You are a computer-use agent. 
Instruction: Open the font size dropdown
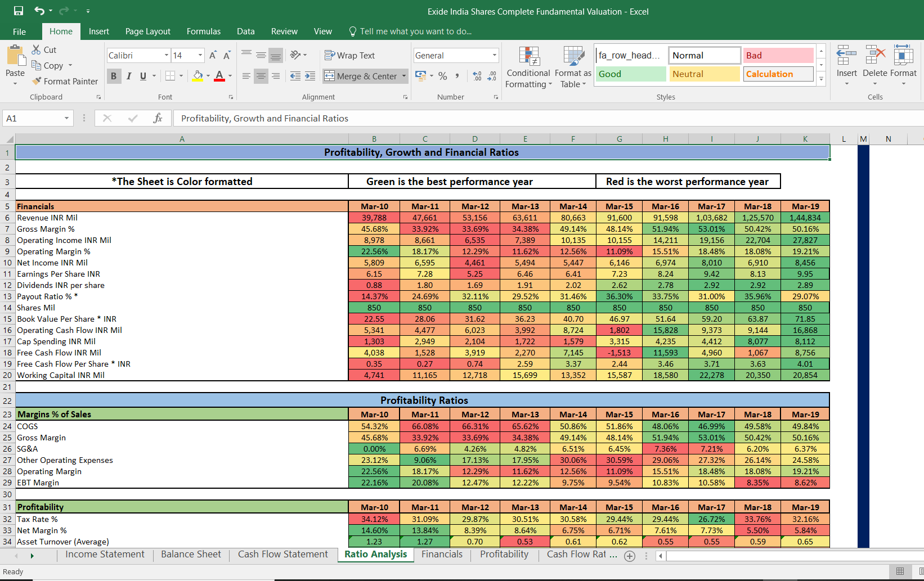tap(200, 55)
